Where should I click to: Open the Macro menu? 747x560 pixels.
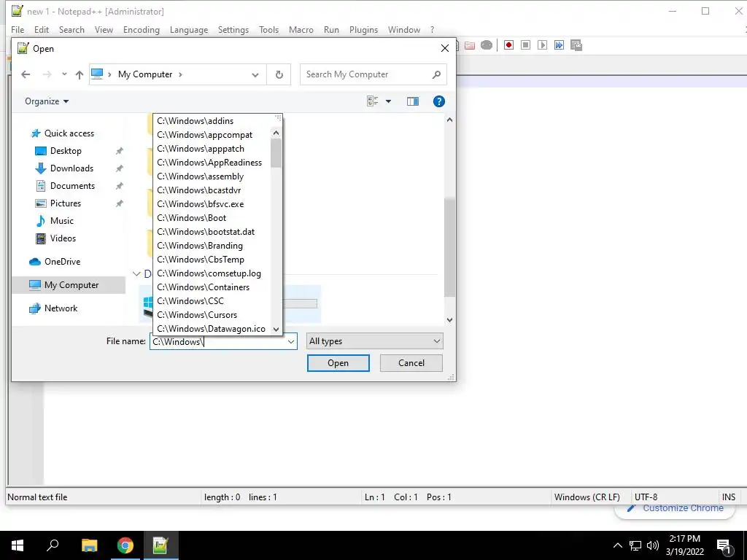pos(301,29)
